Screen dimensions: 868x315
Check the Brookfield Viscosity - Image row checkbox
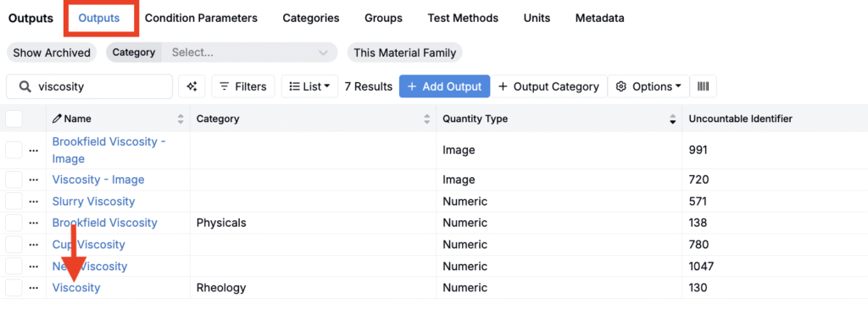tap(14, 150)
